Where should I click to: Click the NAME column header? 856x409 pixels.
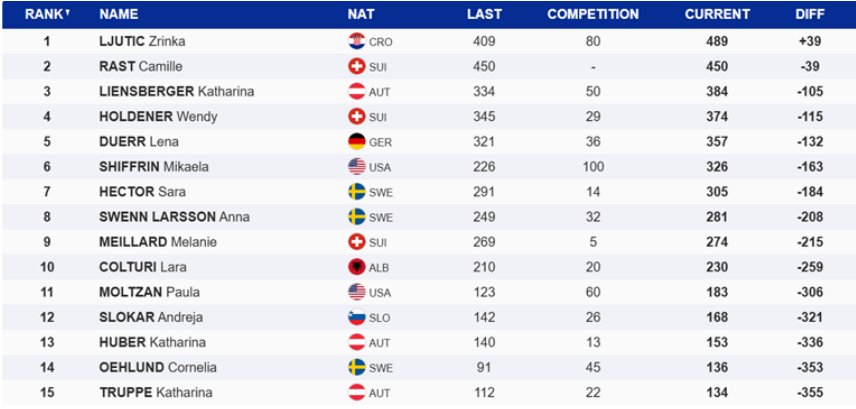(x=119, y=15)
